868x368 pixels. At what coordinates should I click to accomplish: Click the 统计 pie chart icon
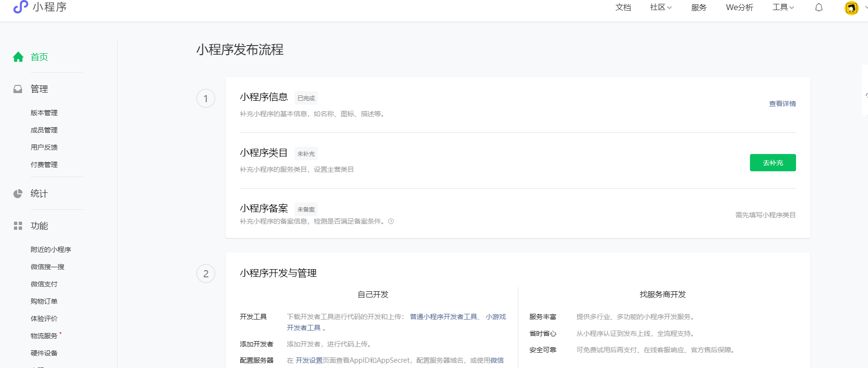[18, 193]
